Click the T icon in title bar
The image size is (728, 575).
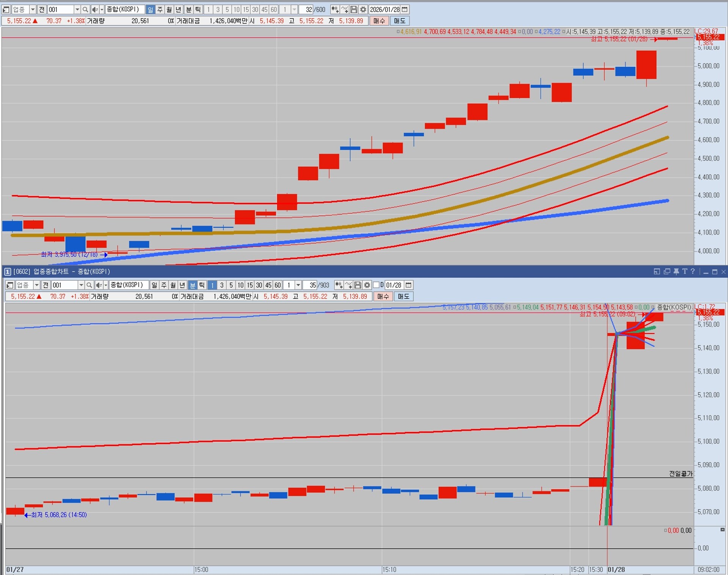pyautogui.click(x=684, y=271)
